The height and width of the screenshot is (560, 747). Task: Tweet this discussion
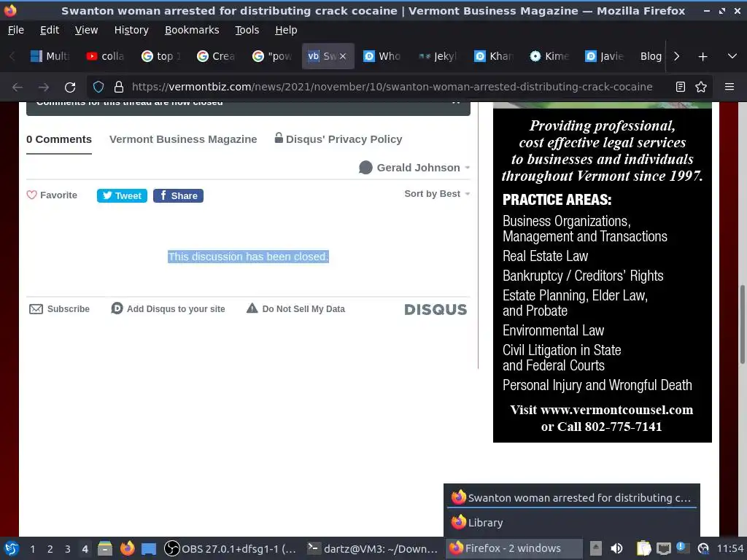pos(122,195)
